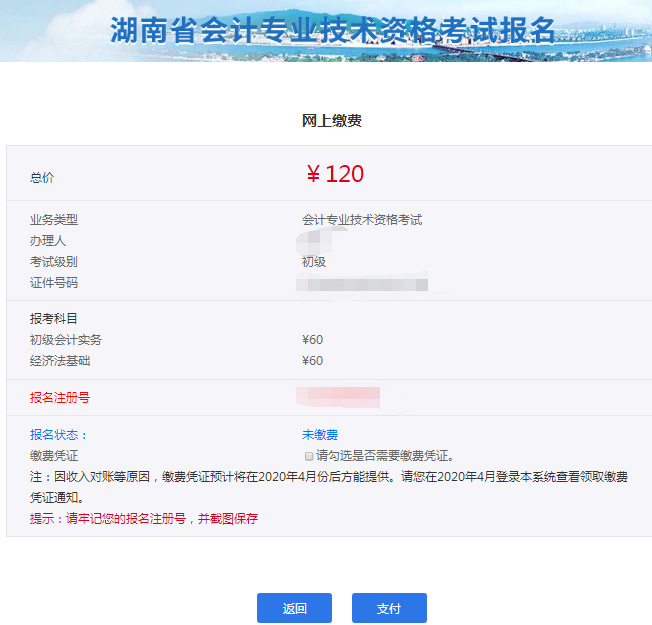Click the 报名状态 label
The width and height of the screenshot is (652, 625).
pos(59,435)
